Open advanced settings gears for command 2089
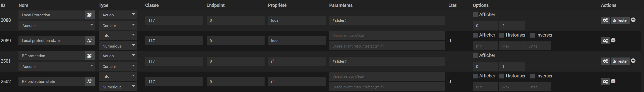The width and height of the screenshot is (644, 92). pyautogui.click(x=605, y=41)
